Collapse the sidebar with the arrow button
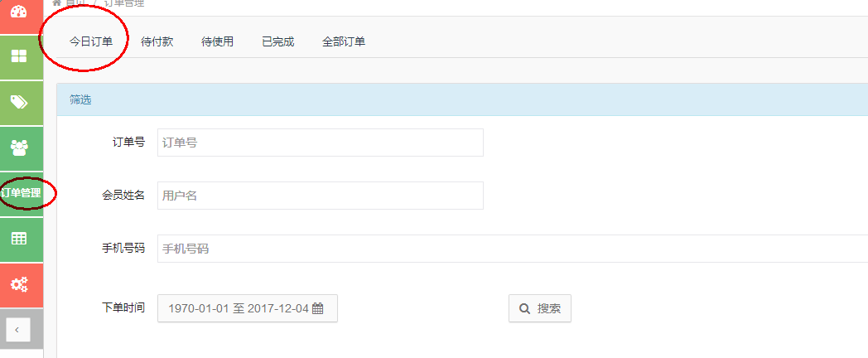 (18, 329)
